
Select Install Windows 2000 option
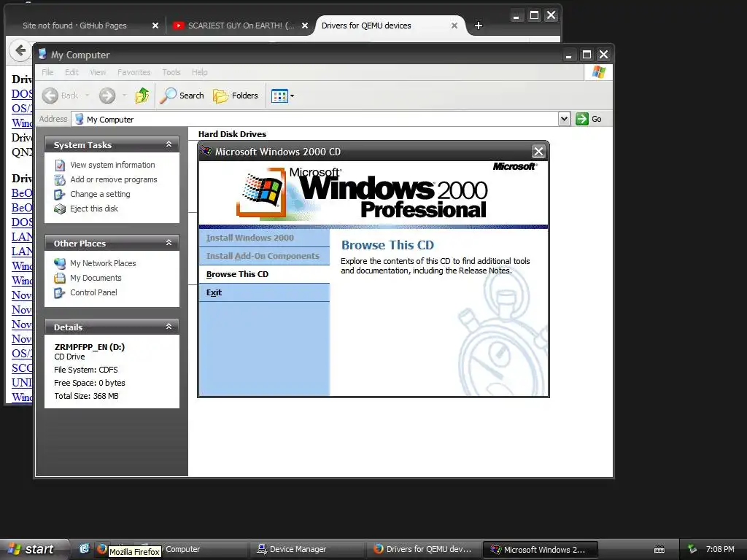pos(264,238)
